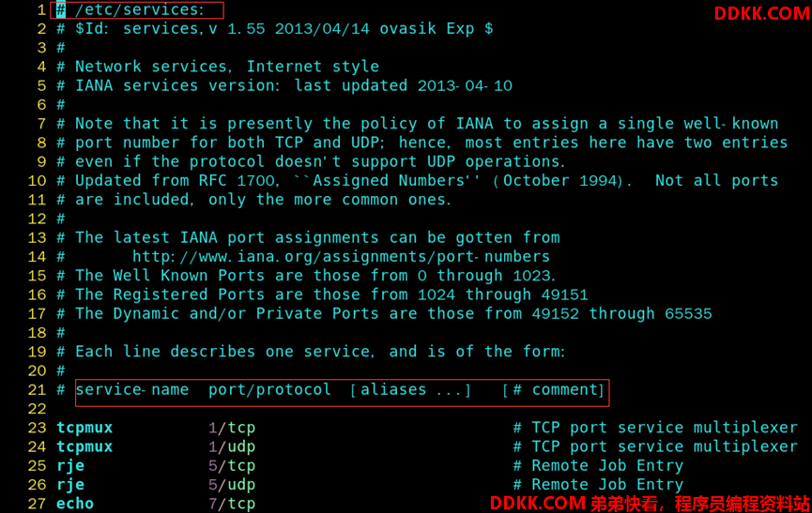The width and height of the screenshot is (812, 513).
Task: Click the port/protocol text on line 21
Action: pos(269,389)
